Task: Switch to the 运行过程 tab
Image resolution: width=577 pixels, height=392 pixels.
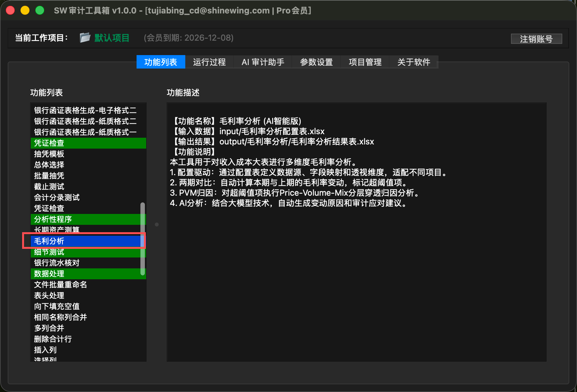Action: (x=209, y=62)
